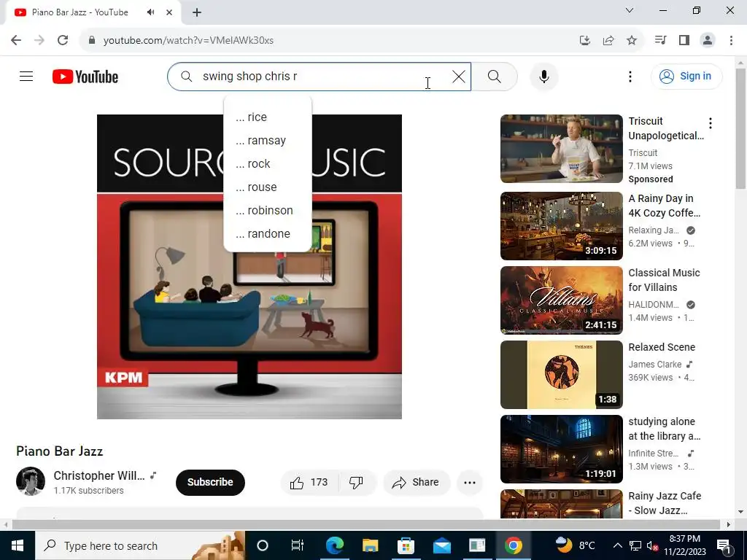
Task: Show hidden tray icons chevron
Action: (x=617, y=545)
